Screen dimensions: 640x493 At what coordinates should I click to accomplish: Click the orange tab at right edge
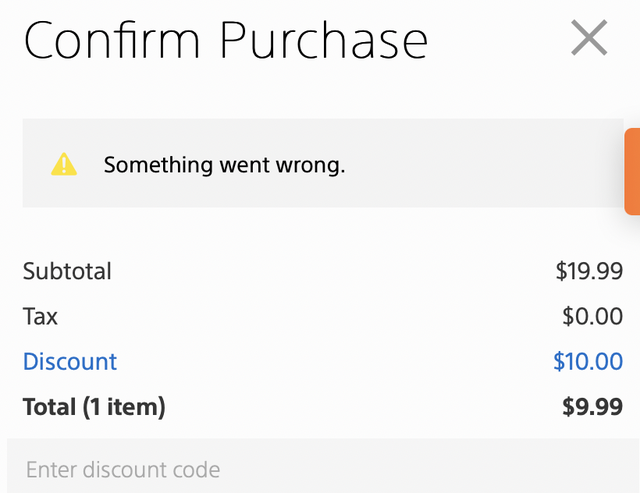coord(632,171)
